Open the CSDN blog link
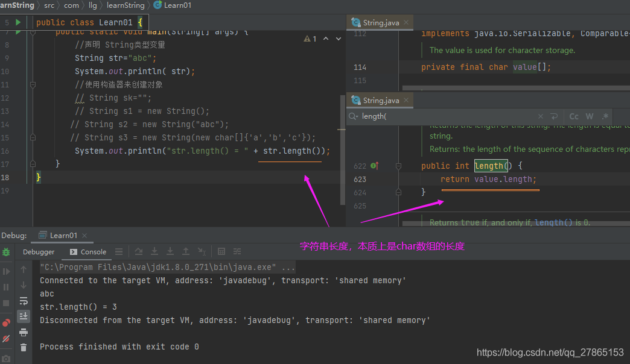 pos(550,352)
